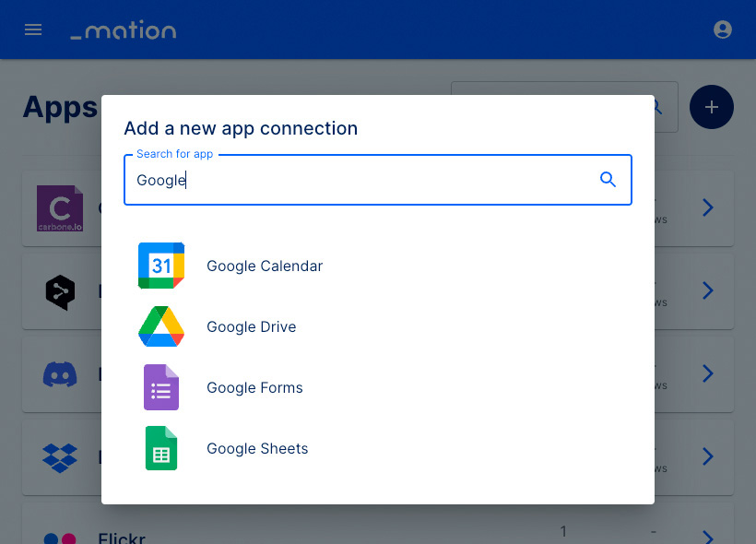Click the black hexagon share app icon

pyautogui.click(x=60, y=292)
